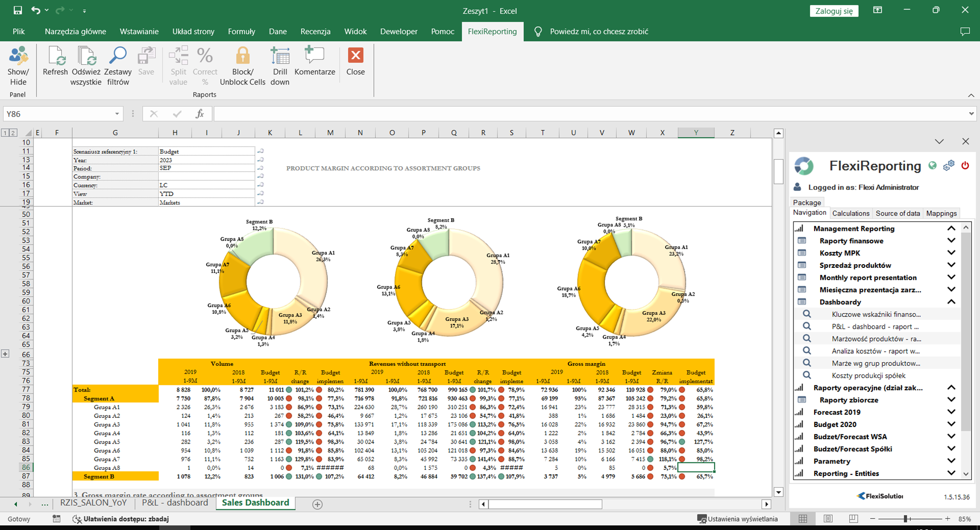This screenshot has width=980, height=530.
Task: Open Drill down from the ribbon
Action: pyautogui.click(x=280, y=56)
